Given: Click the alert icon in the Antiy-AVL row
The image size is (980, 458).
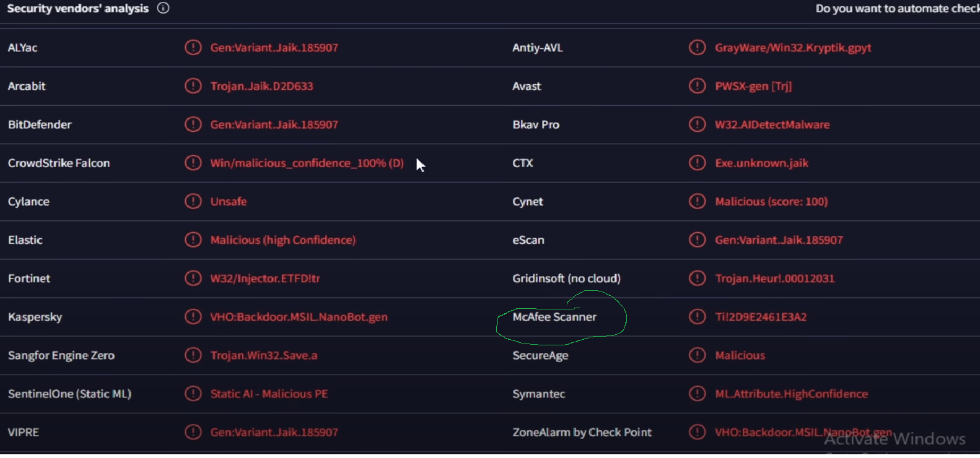Looking at the screenshot, I should click(698, 47).
